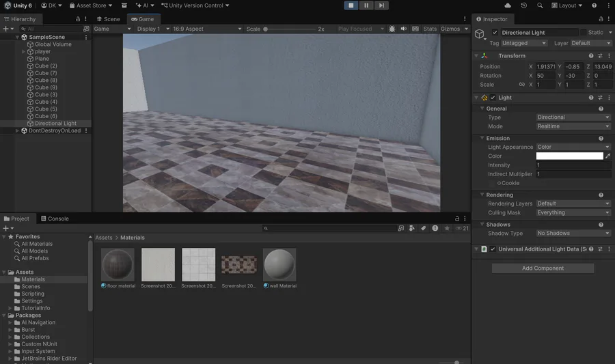The image size is (615, 364).
Task: Expand the player object in Hierarchy
Action: pyautogui.click(x=23, y=51)
